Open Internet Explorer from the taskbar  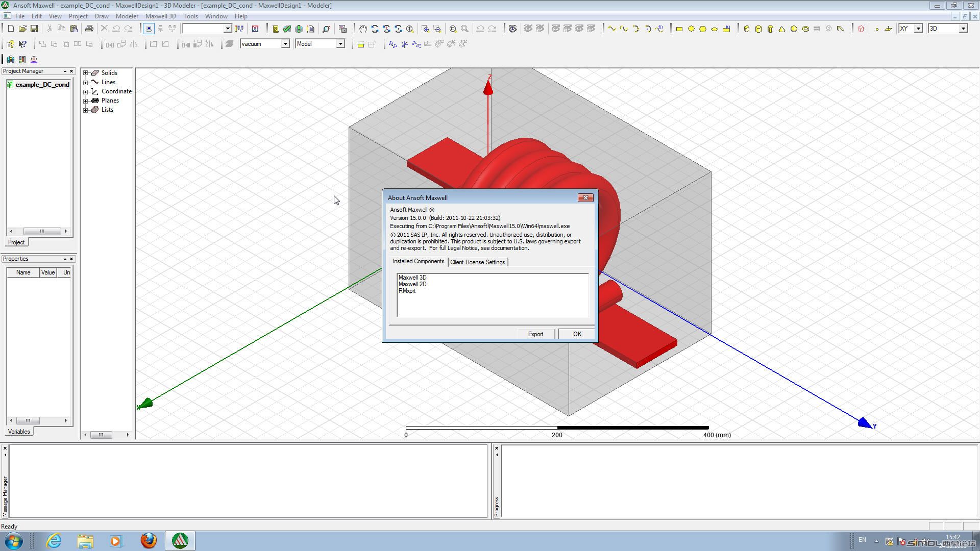coord(54,541)
